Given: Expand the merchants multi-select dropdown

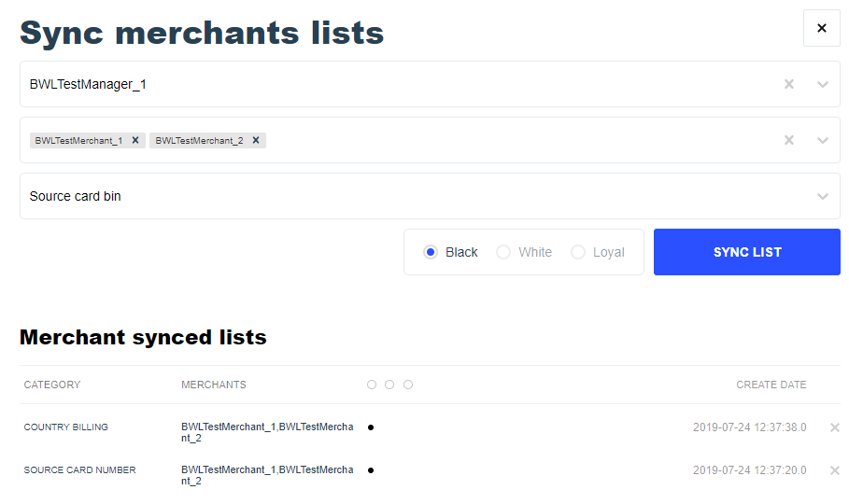Looking at the screenshot, I should (822, 140).
